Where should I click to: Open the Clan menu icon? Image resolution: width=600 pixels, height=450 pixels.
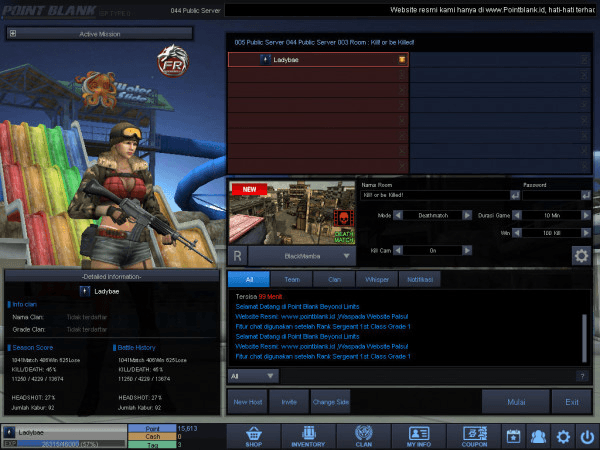click(364, 437)
